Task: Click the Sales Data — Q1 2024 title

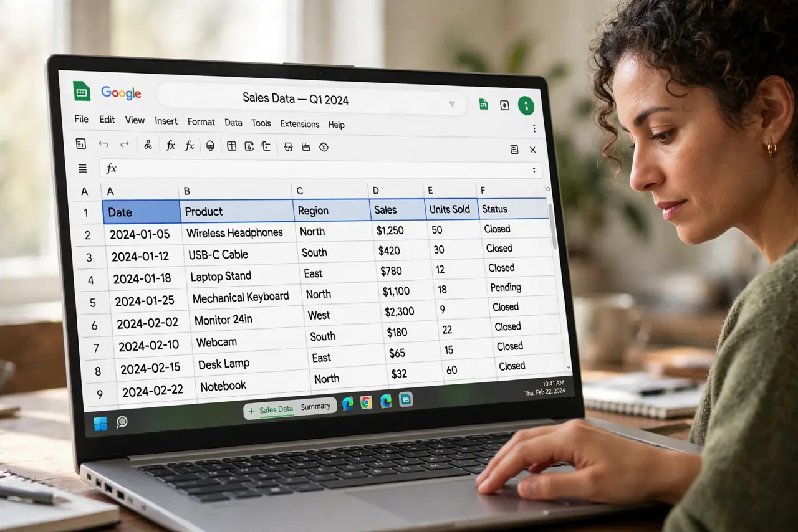Action: [296, 98]
